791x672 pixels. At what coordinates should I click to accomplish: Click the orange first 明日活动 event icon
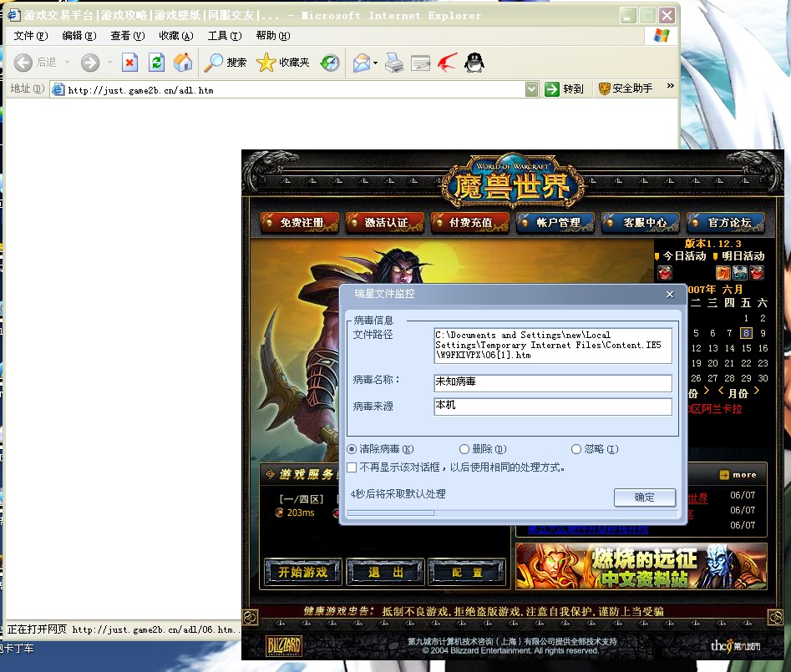[723, 273]
